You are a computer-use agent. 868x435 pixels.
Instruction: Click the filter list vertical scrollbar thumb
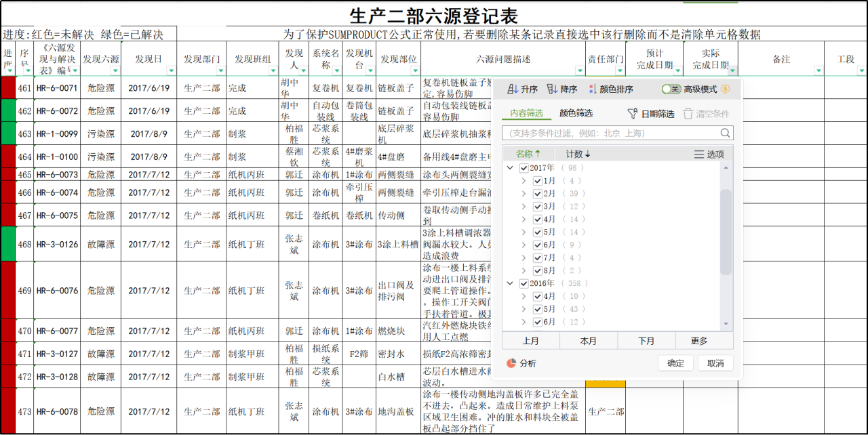tap(726, 232)
